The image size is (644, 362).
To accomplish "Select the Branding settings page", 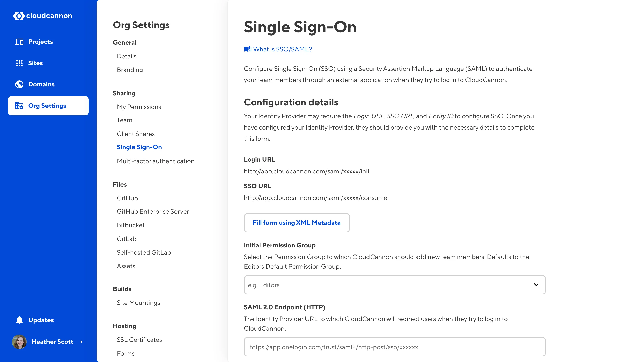I will [130, 70].
